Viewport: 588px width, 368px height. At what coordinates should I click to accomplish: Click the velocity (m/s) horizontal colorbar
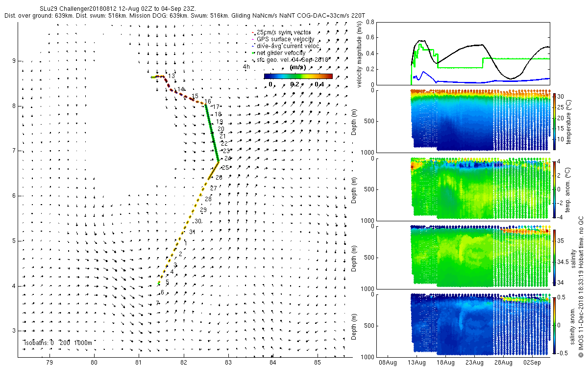pos(298,76)
